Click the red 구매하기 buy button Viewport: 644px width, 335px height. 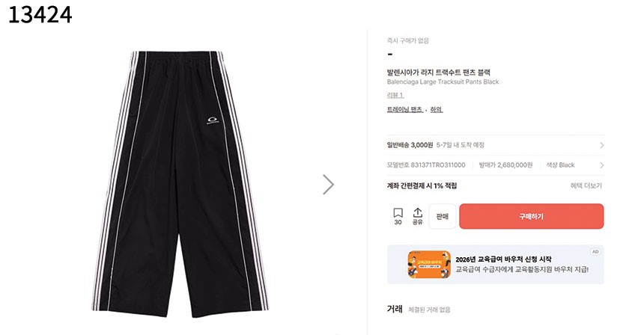click(532, 216)
